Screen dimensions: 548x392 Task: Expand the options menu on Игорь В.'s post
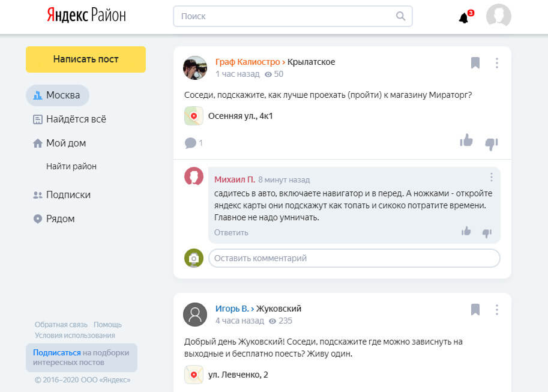(x=496, y=310)
